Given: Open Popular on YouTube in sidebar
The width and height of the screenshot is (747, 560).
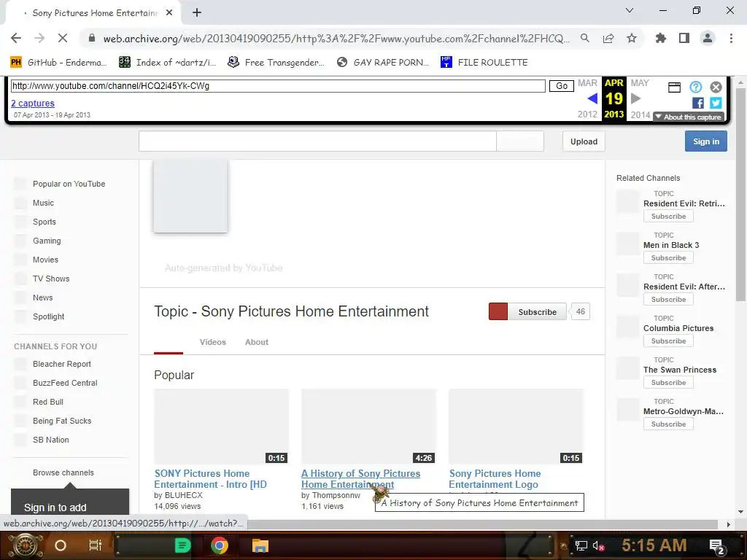Looking at the screenshot, I should point(69,184).
